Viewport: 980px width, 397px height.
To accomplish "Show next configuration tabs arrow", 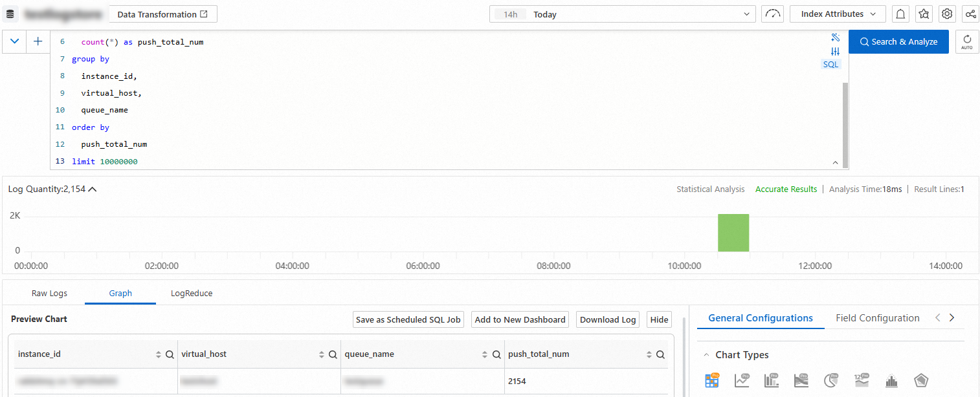I will click(x=952, y=317).
